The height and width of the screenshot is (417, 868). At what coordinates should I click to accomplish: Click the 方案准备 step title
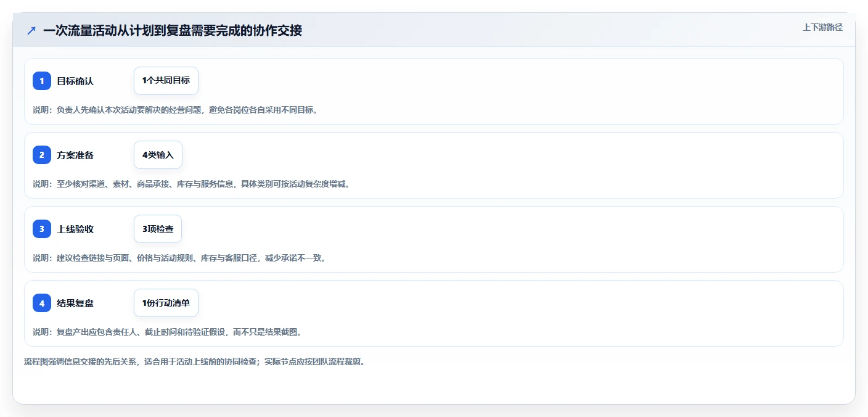tap(75, 155)
